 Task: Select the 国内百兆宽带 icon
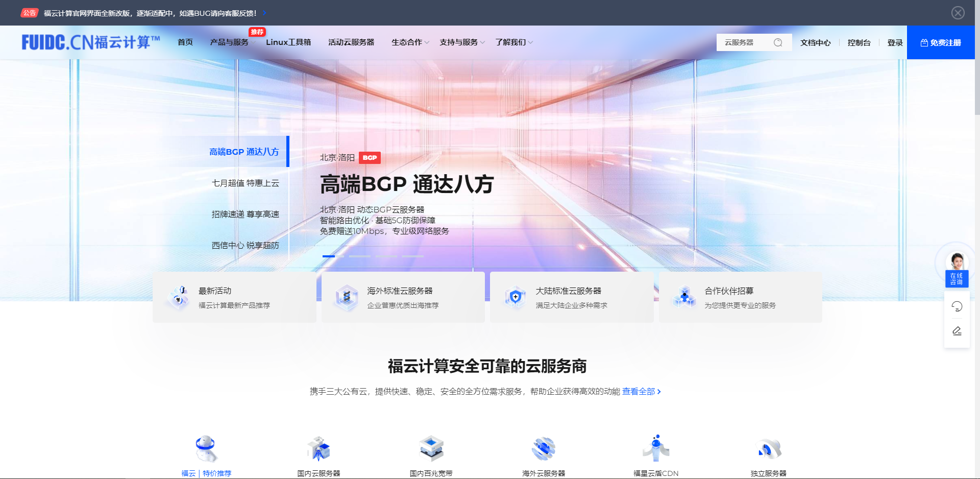431,448
